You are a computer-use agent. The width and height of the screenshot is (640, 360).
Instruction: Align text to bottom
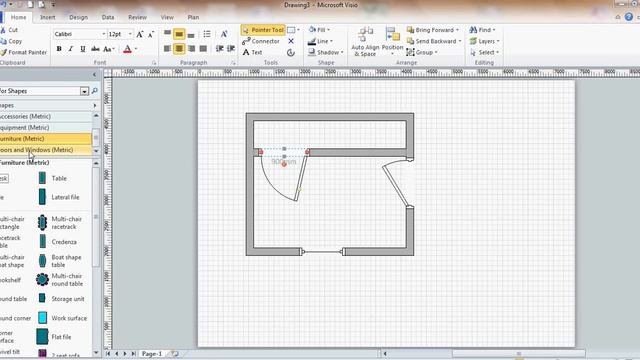191,34
